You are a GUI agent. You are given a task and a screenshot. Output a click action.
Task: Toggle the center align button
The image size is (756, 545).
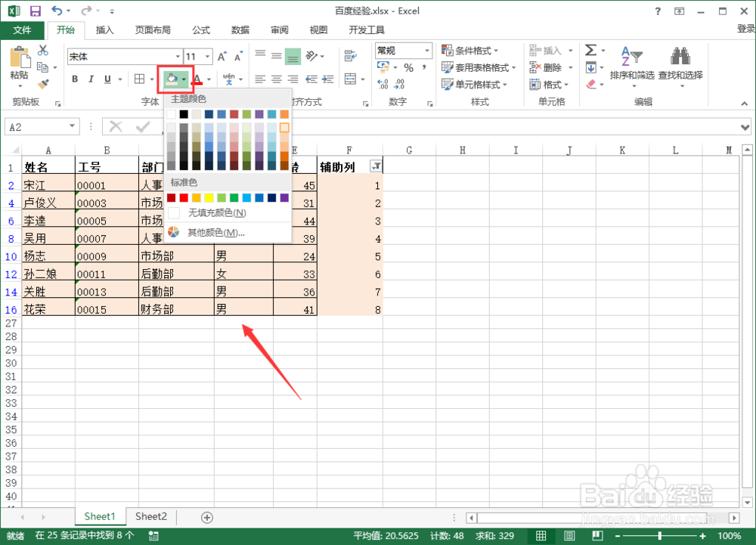click(277, 79)
